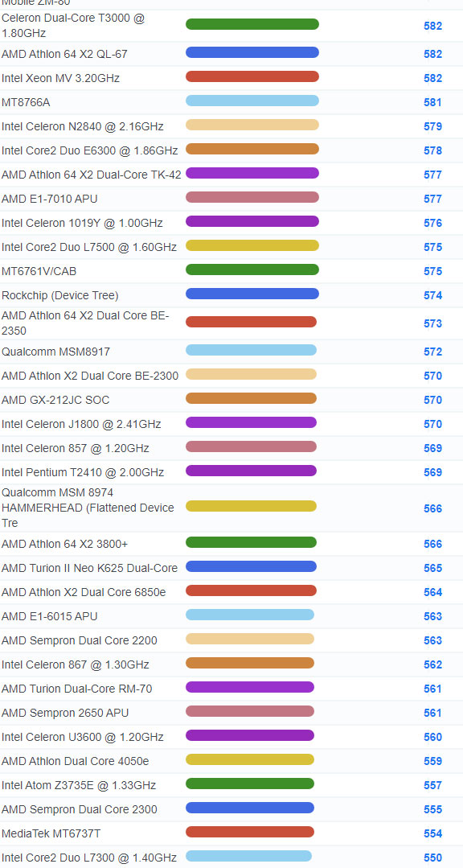This screenshot has height=868, width=463.
Task: Select AMD Athlon 64 X2 Dual-Core TK-42
Action: click(92, 175)
